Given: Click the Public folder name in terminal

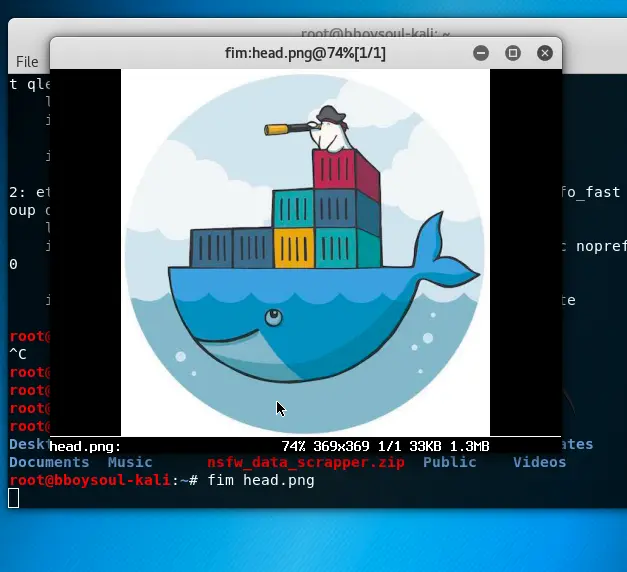Looking at the screenshot, I should click(449, 462).
